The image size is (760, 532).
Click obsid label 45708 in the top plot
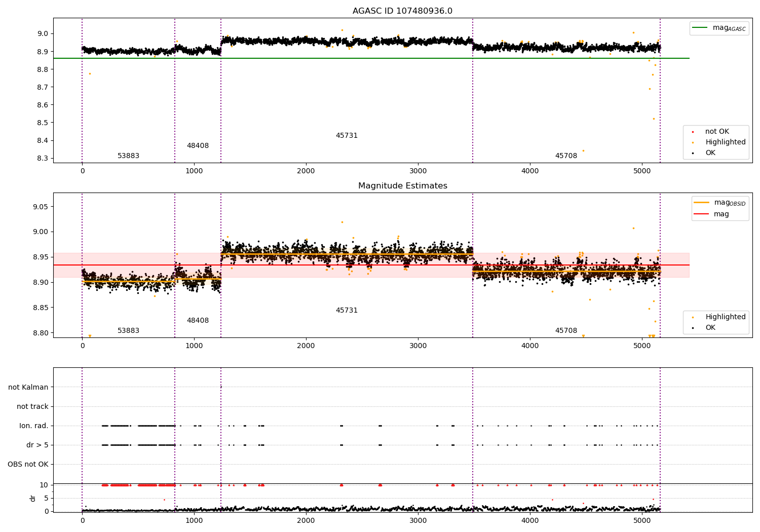point(566,156)
